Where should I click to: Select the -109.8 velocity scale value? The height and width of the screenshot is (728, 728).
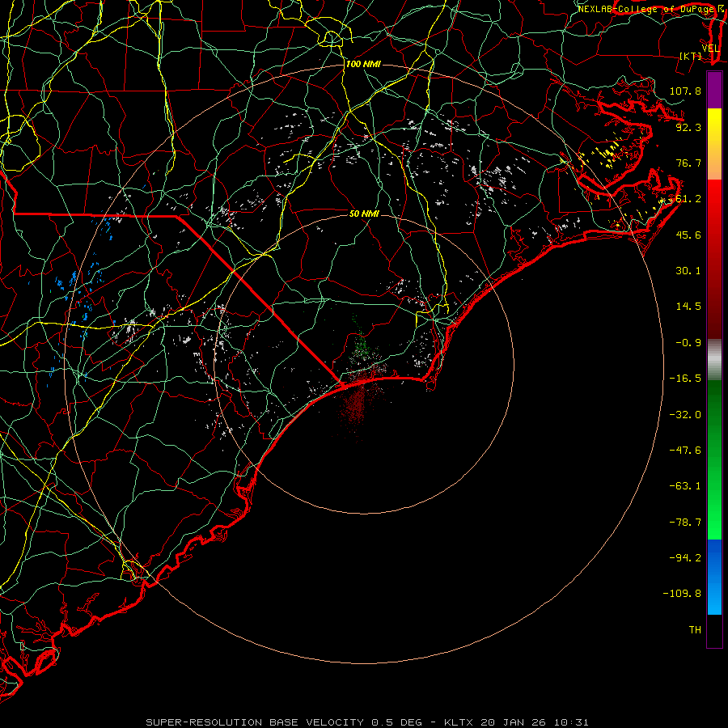682,594
